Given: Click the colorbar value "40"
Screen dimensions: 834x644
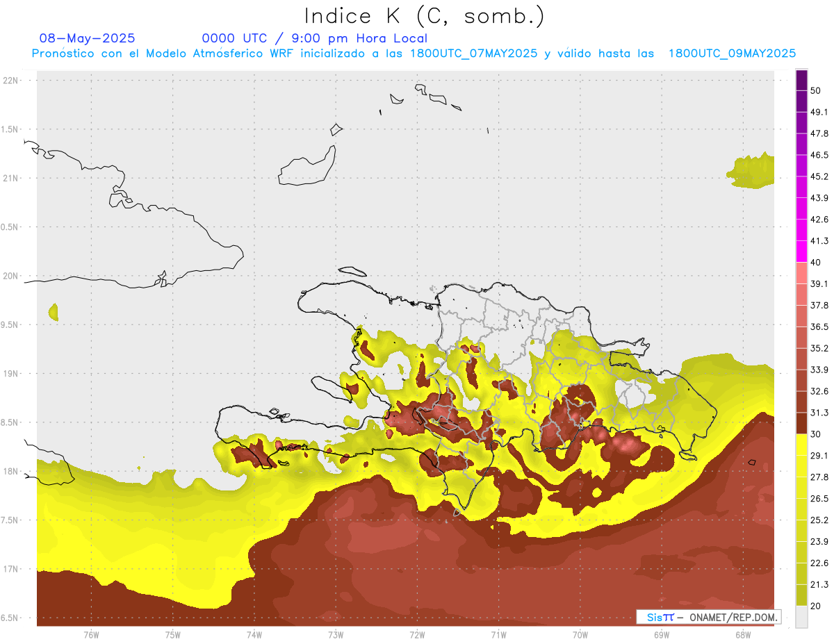Looking at the screenshot, I should pyautogui.click(x=817, y=263).
